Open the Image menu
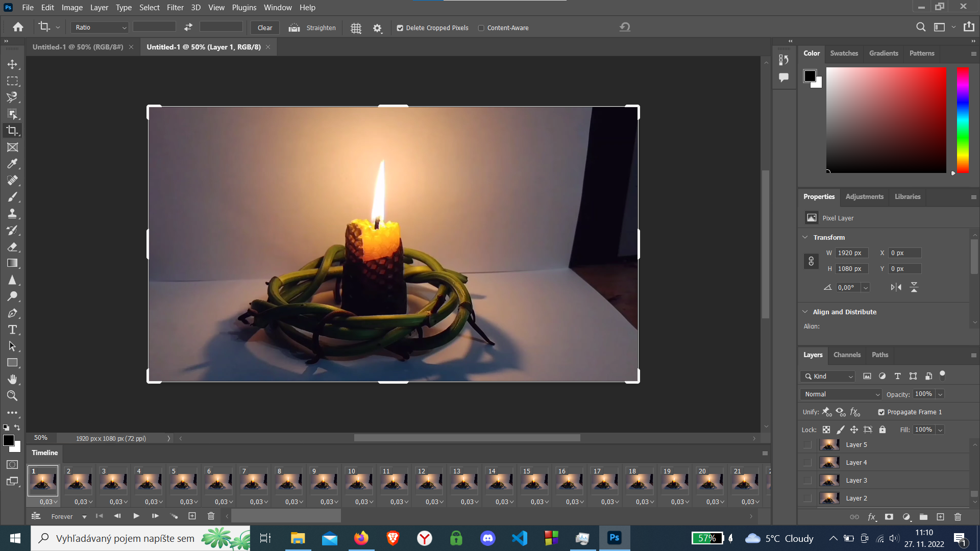Image resolution: width=980 pixels, height=551 pixels. click(72, 8)
